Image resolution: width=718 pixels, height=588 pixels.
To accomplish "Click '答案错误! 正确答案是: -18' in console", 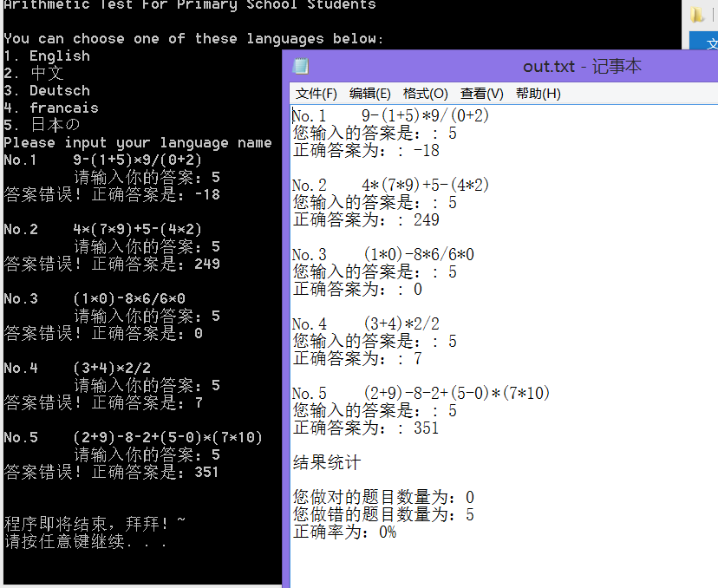I will tap(112, 194).
